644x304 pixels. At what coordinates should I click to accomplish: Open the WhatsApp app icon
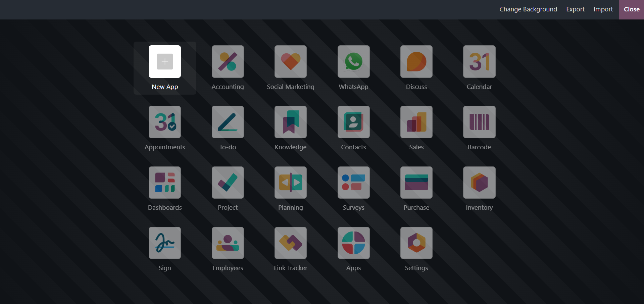pyautogui.click(x=353, y=62)
